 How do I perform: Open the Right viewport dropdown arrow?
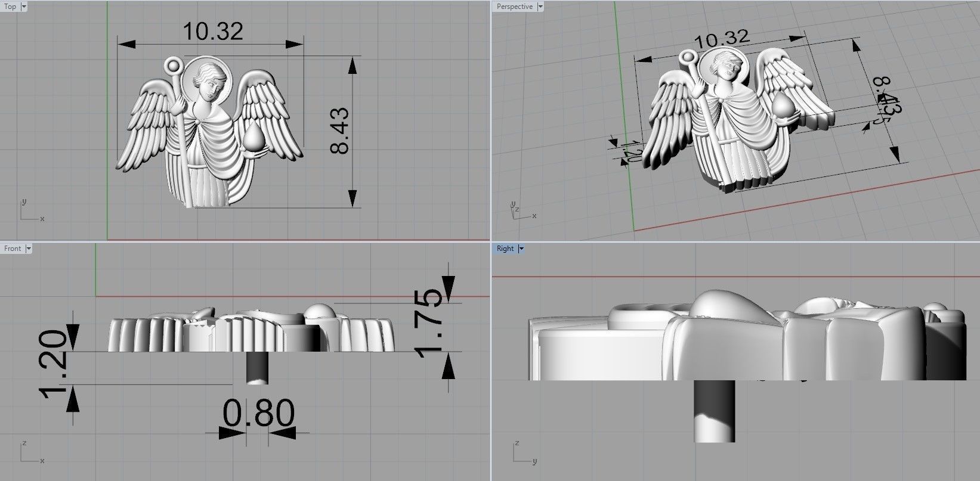pos(521,249)
